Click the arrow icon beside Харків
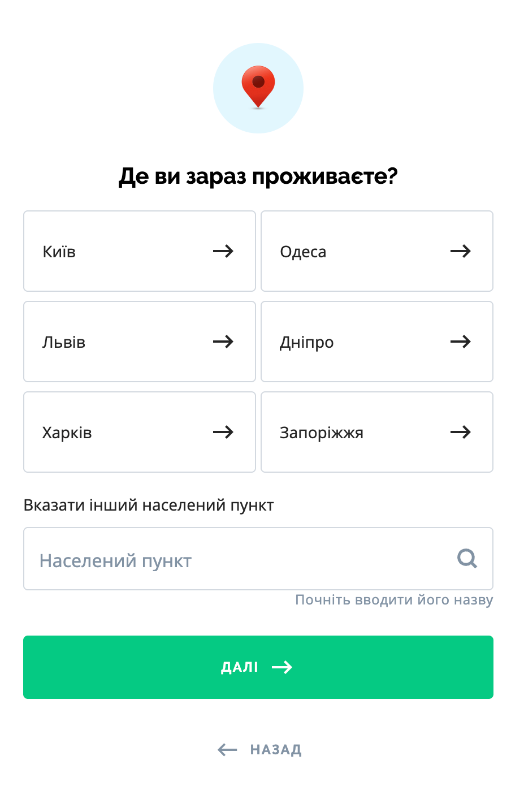 [223, 432]
